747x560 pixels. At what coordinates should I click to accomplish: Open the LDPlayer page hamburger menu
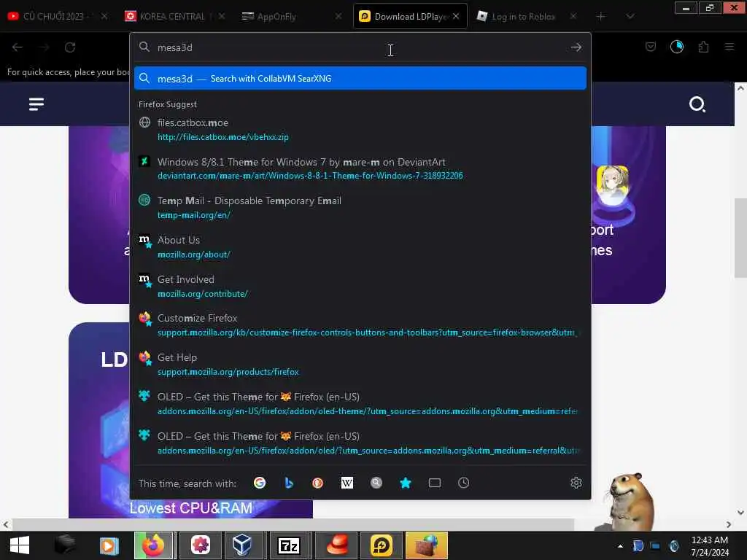pyautogui.click(x=36, y=104)
